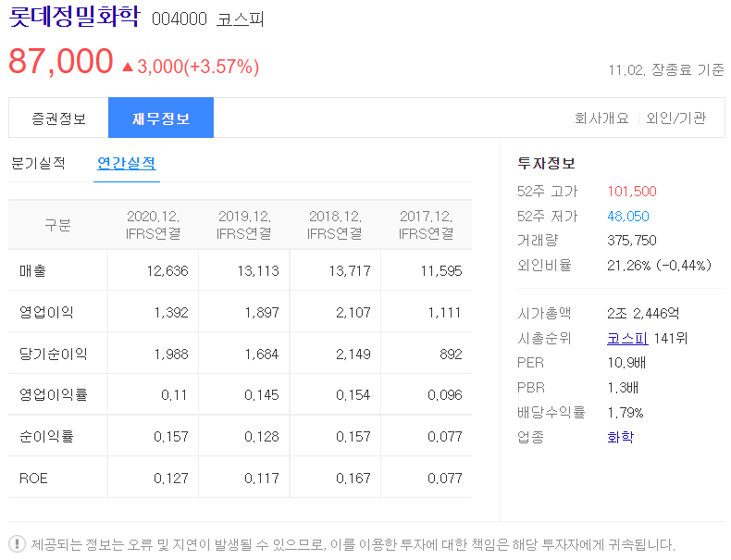Select the 연간실적 annual results tab
Viewport: 731px width, 560px height.
click(x=127, y=163)
